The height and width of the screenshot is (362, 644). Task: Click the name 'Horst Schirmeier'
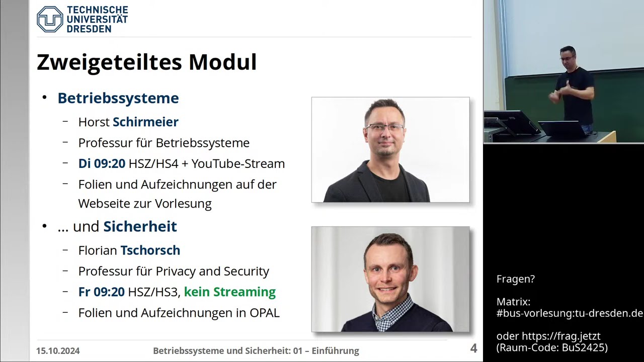coord(128,122)
